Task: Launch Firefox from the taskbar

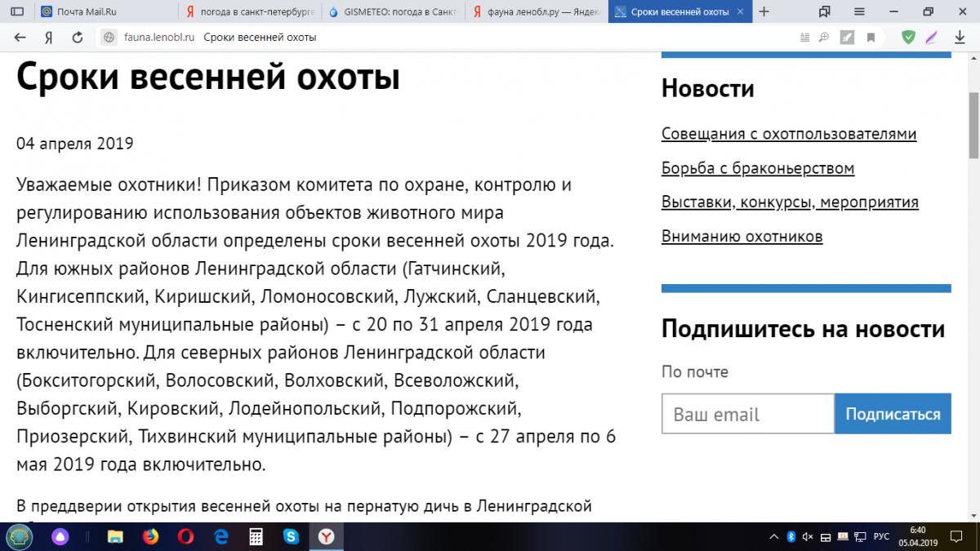Action: pyautogui.click(x=149, y=536)
